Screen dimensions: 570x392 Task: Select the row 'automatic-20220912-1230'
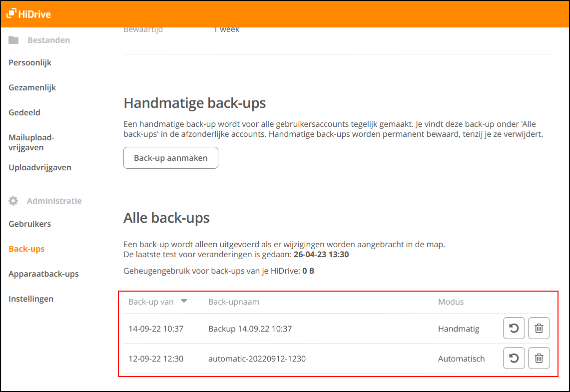tap(257, 358)
